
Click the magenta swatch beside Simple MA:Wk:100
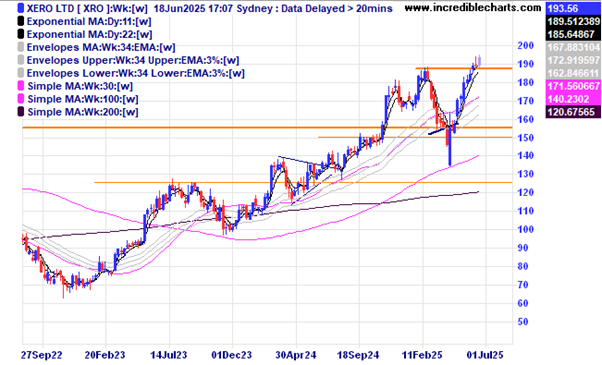(x=21, y=99)
